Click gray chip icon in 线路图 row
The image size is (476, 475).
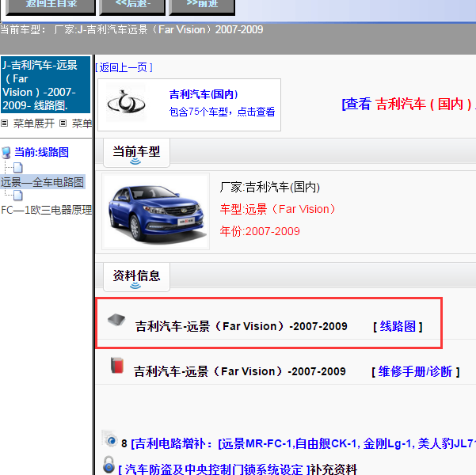pos(116,320)
